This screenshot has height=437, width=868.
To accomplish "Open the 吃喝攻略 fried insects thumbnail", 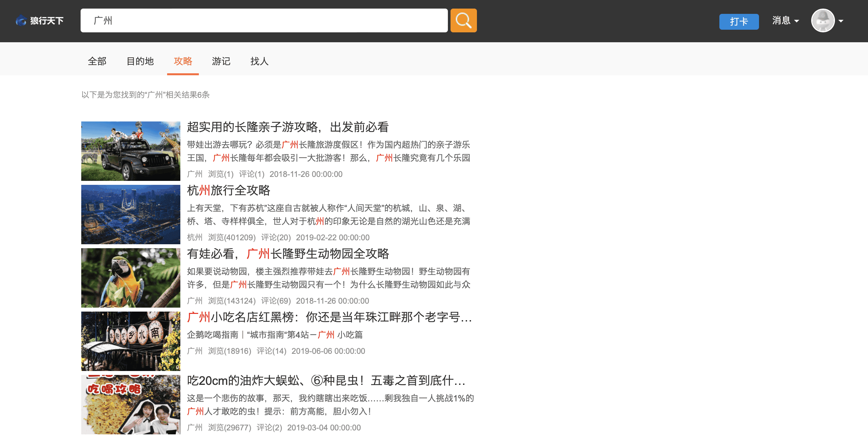I will pos(130,404).
